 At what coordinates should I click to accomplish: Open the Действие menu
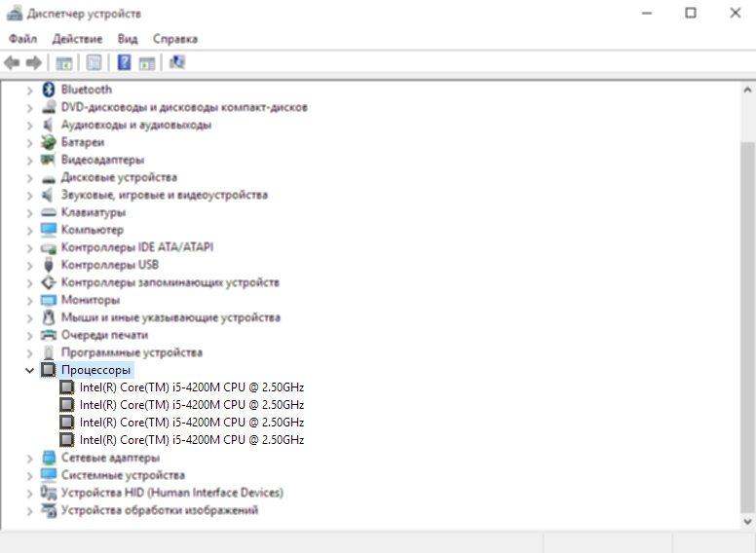coord(77,39)
